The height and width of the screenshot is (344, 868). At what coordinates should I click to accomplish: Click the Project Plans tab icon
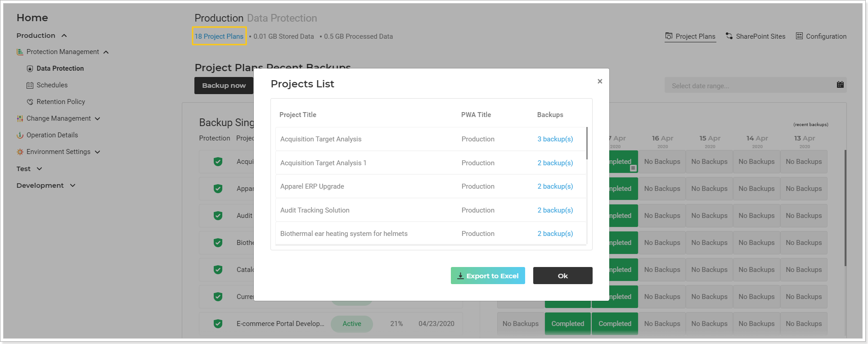pyautogui.click(x=669, y=36)
